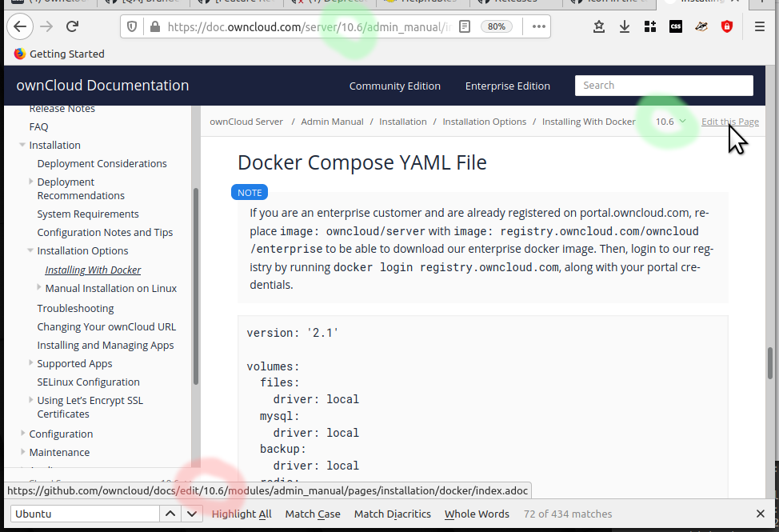Toggle Reader View icon in address bar
This screenshot has width=779, height=532.
point(465,26)
